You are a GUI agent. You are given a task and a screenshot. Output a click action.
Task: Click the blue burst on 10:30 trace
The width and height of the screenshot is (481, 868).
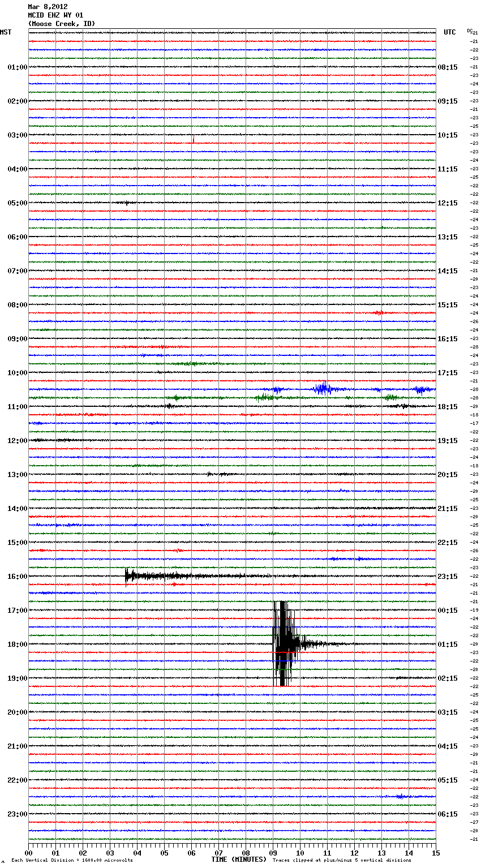click(x=323, y=389)
